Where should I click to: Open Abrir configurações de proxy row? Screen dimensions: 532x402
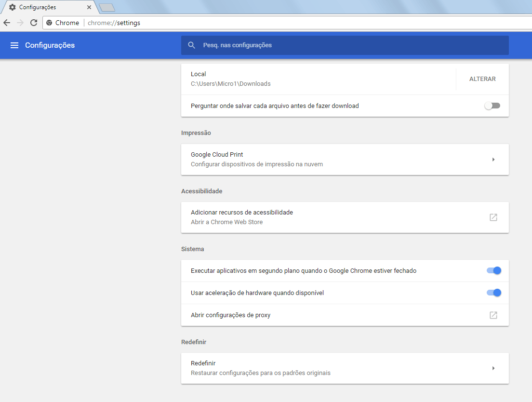point(345,315)
